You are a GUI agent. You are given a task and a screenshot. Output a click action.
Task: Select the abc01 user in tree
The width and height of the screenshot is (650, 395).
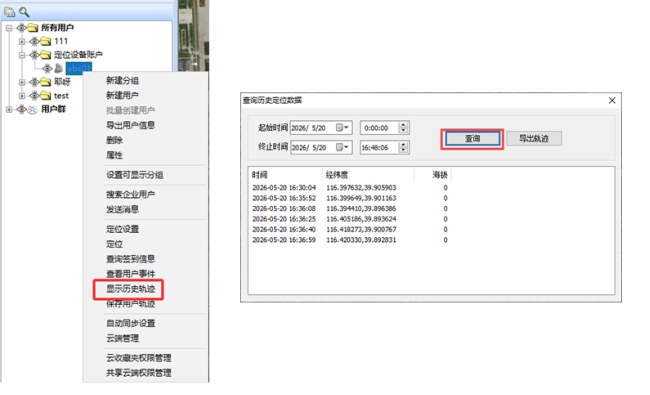pyautogui.click(x=79, y=68)
